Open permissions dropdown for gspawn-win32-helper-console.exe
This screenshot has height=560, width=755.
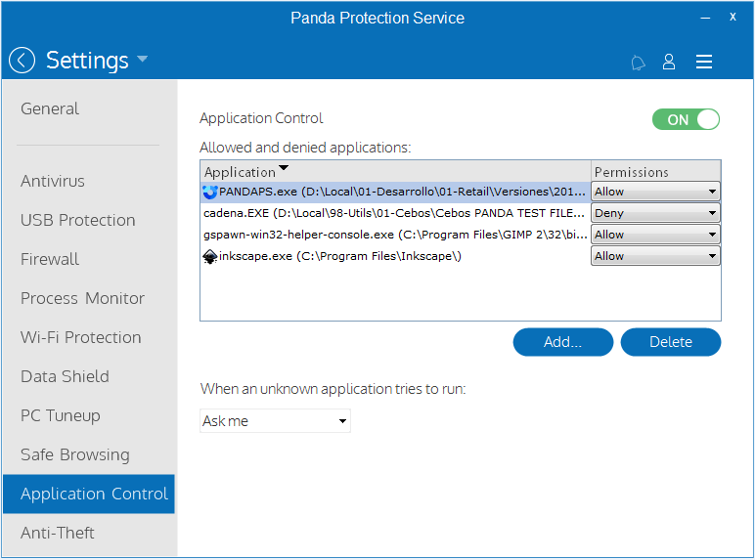[655, 235]
